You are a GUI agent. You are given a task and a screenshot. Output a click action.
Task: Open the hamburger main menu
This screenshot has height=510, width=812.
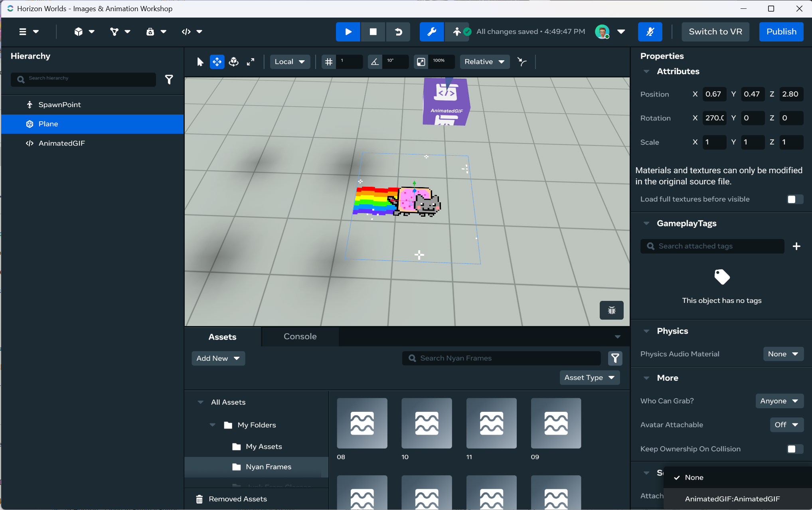point(29,32)
